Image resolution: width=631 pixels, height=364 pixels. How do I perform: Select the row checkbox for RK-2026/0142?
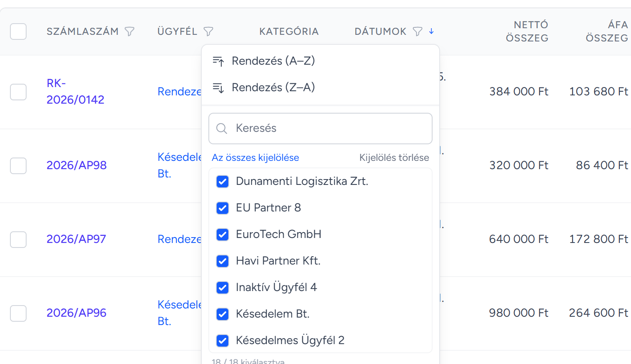[x=18, y=92]
